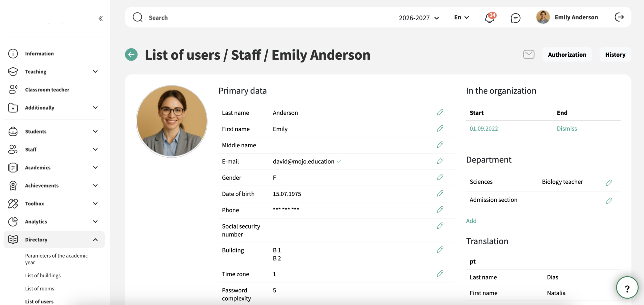Open the En language dropdown
The width and height of the screenshot is (644, 305).
coord(461,17)
